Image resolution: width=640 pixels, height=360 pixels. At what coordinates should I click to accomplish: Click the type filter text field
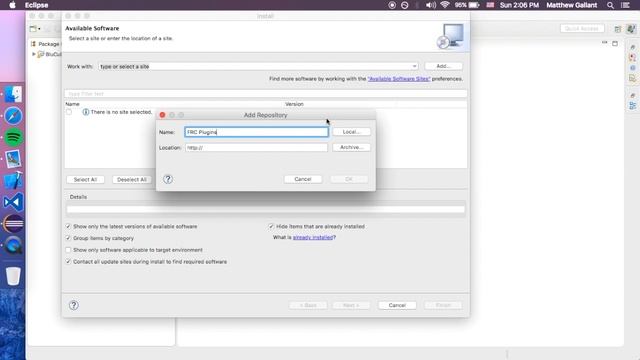tap(266, 94)
